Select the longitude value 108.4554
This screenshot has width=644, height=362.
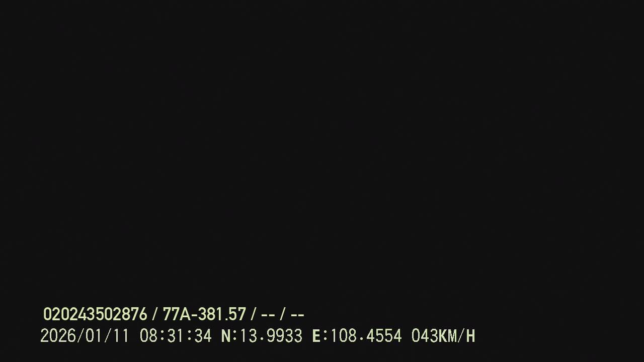[366, 336]
